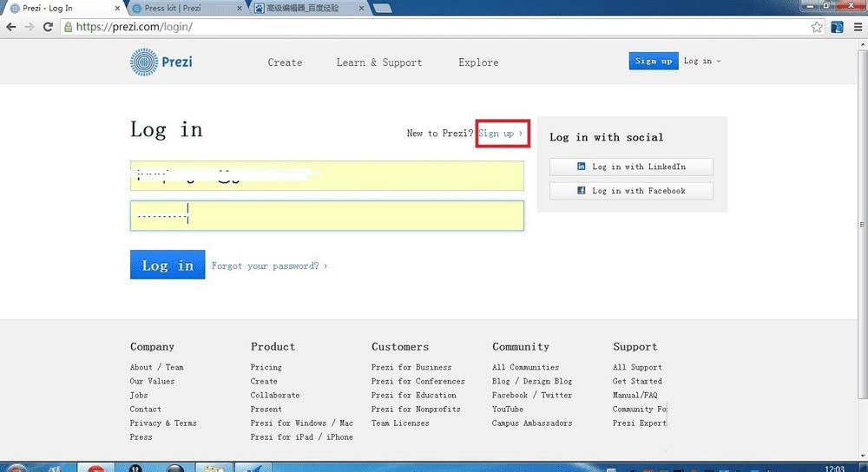Open Forgot your password link
The height and width of the screenshot is (472, 868).
tap(269, 266)
